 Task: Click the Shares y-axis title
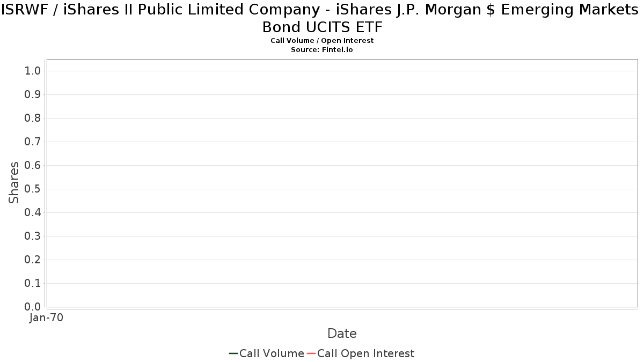[14, 182]
